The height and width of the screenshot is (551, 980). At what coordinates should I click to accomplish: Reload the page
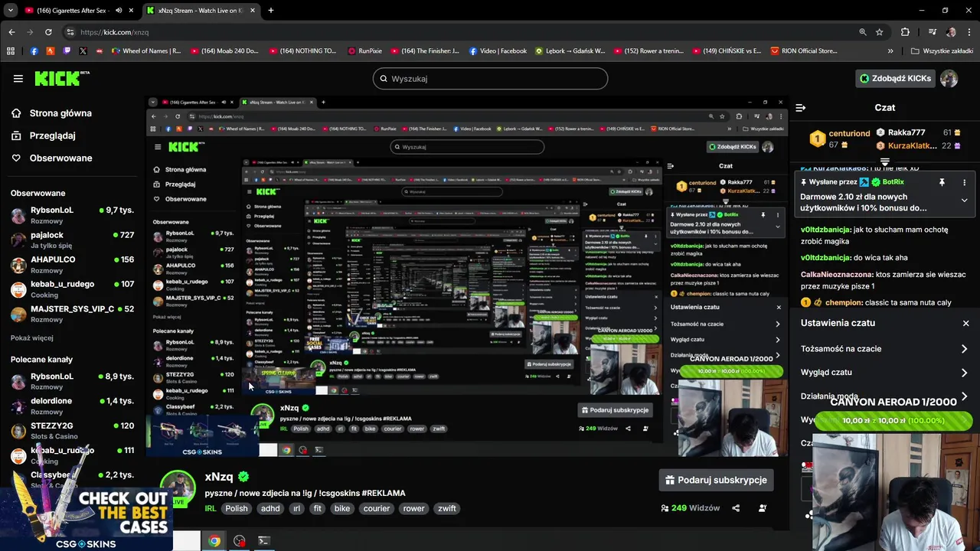tap(48, 32)
